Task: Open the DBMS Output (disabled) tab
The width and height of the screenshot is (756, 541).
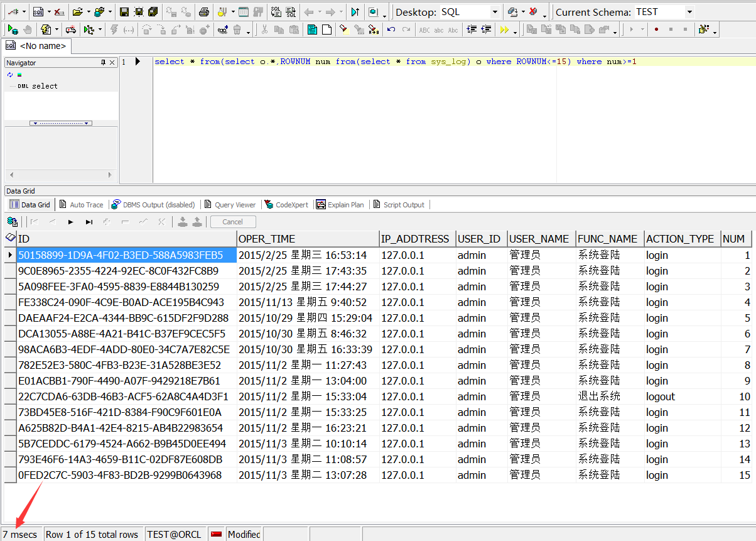Action: pyautogui.click(x=153, y=205)
